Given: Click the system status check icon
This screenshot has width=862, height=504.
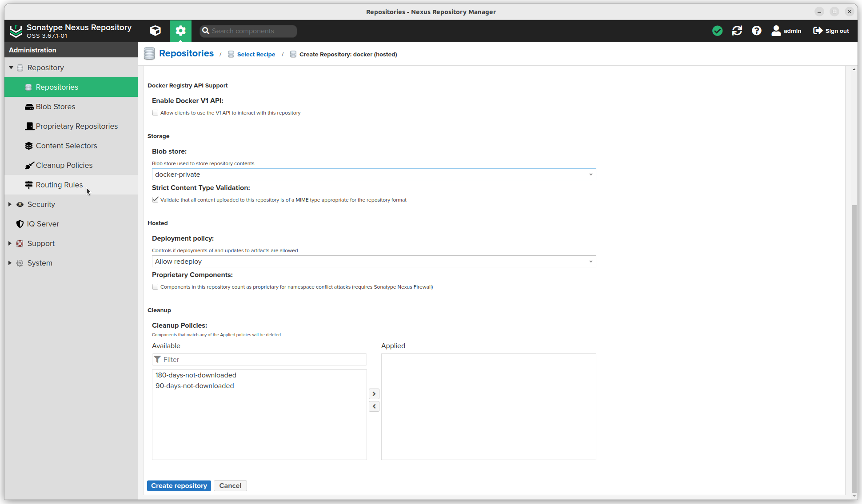Looking at the screenshot, I should [717, 31].
